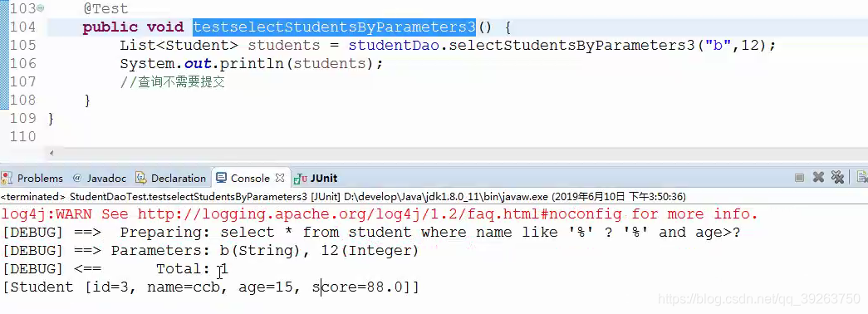868x314 pixels.
Task: Click the editor horizontal scrollbar left arrow
Action: 51,153
